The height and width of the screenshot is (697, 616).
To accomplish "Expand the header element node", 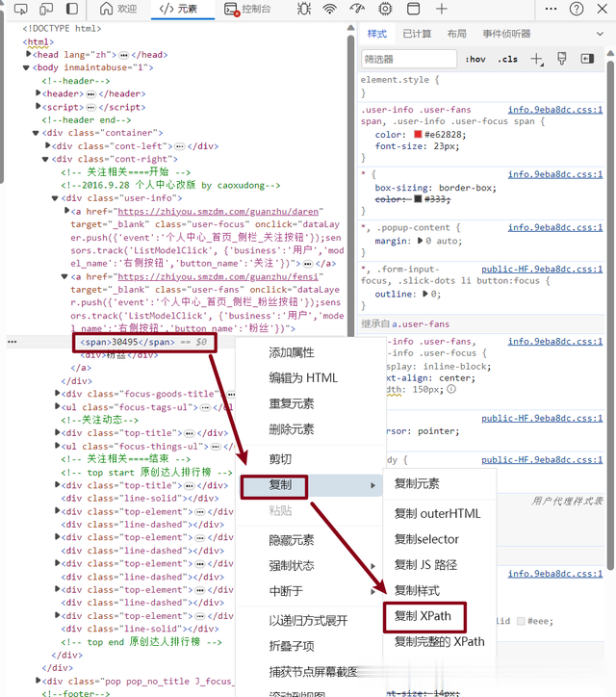I will point(38,93).
